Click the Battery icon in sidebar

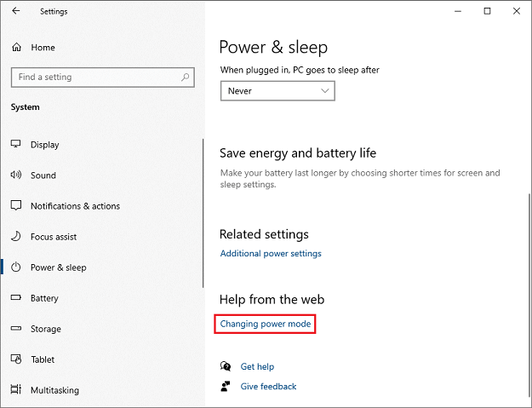point(15,298)
